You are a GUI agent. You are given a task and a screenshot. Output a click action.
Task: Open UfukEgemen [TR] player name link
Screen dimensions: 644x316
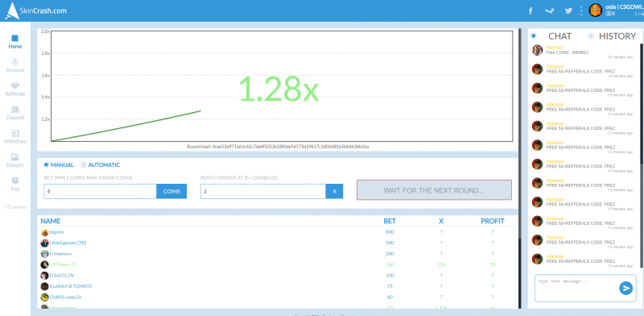point(68,243)
